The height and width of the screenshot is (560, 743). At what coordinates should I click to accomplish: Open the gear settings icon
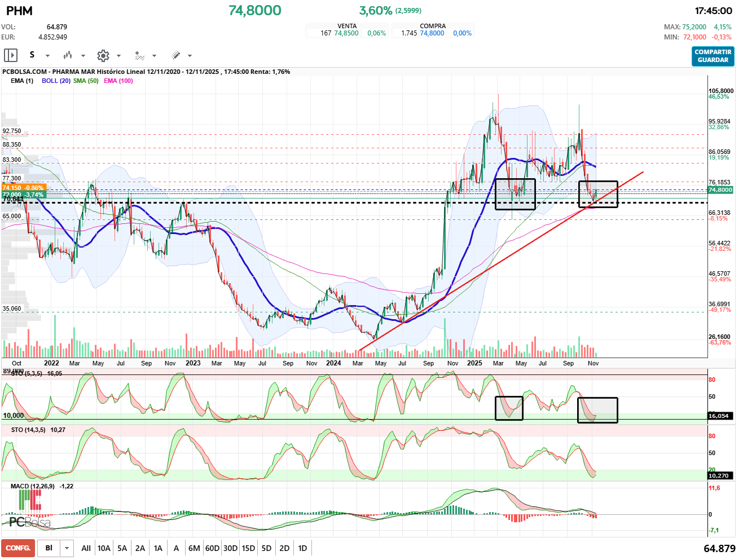click(103, 55)
